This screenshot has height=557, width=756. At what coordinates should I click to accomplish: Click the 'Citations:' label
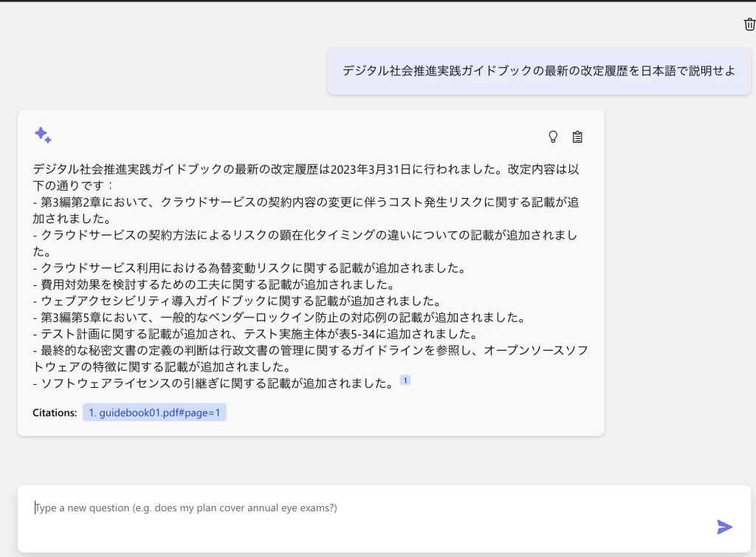tap(55, 413)
